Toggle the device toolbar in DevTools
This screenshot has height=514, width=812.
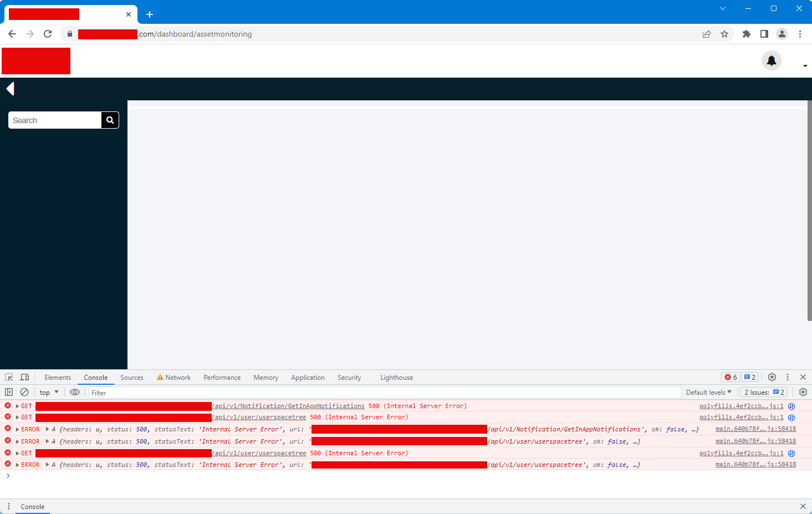click(x=24, y=377)
